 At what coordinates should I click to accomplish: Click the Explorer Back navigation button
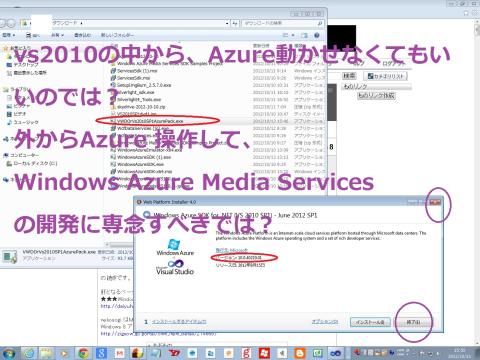(3, 23)
